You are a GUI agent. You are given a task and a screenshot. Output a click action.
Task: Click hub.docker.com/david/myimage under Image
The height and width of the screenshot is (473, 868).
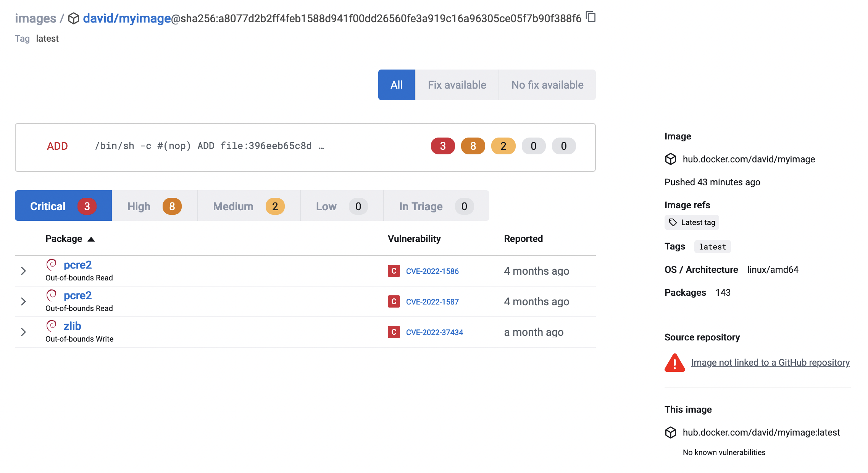[749, 159]
